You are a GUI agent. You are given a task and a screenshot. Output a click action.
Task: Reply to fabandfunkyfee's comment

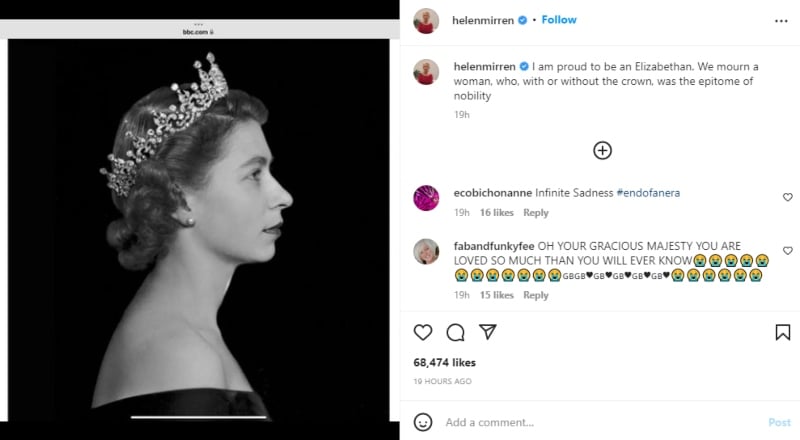click(x=536, y=295)
